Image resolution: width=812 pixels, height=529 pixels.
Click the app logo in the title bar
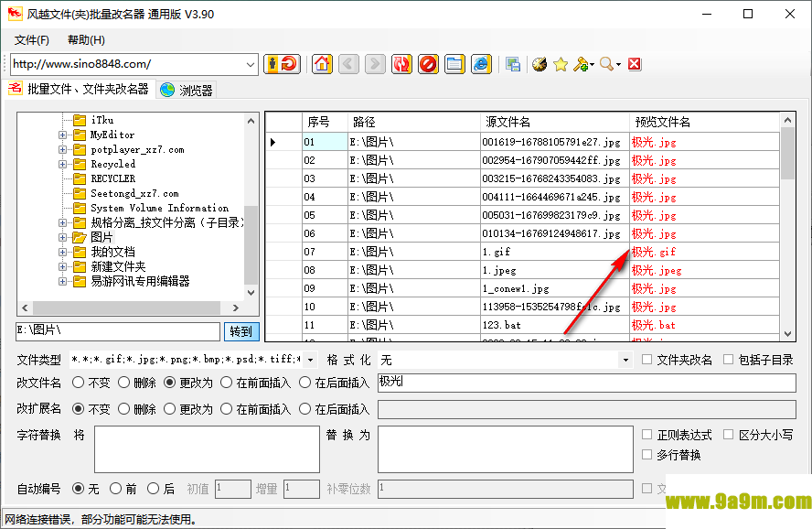15,14
